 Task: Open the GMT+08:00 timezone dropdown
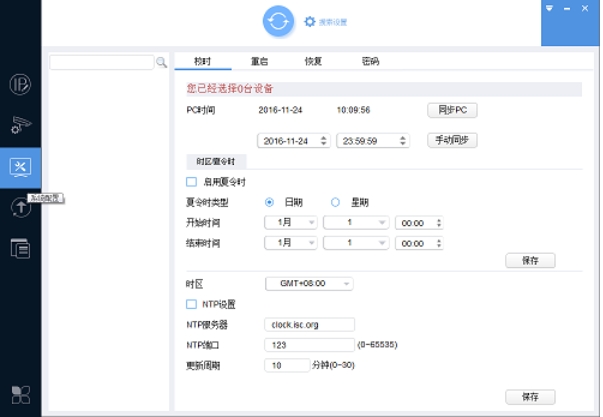(x=309, y=284)
